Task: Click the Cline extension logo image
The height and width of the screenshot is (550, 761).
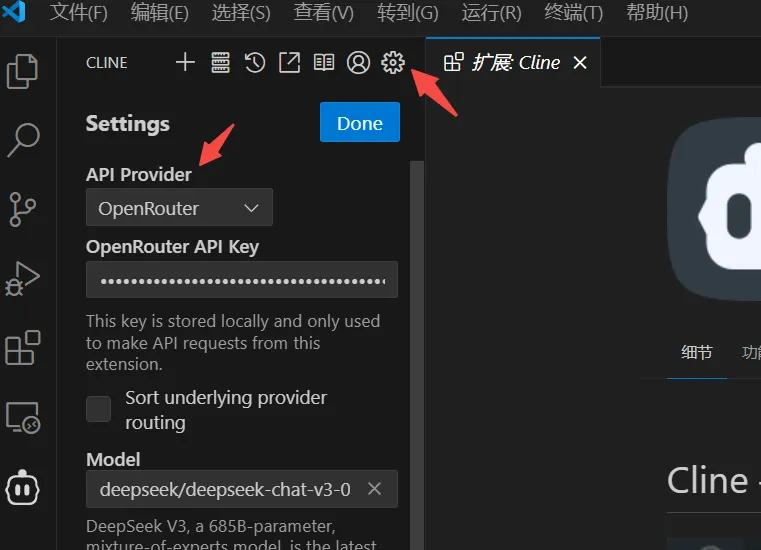Action: (714, 209)
